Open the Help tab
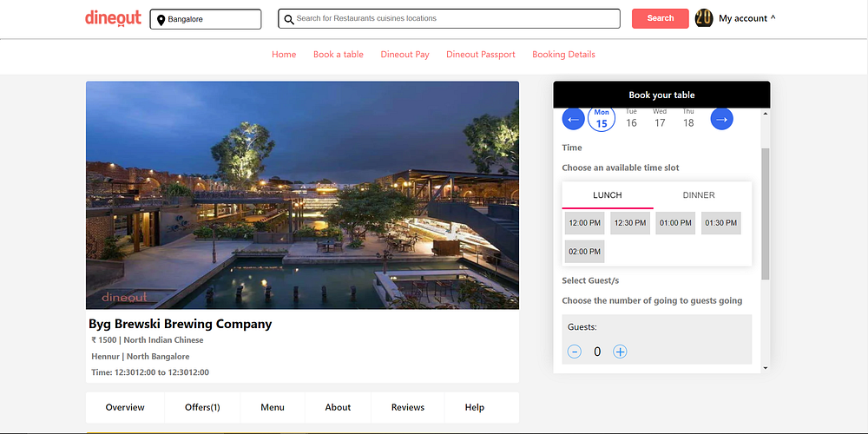 pyautogui.click(x=475, y=407)
